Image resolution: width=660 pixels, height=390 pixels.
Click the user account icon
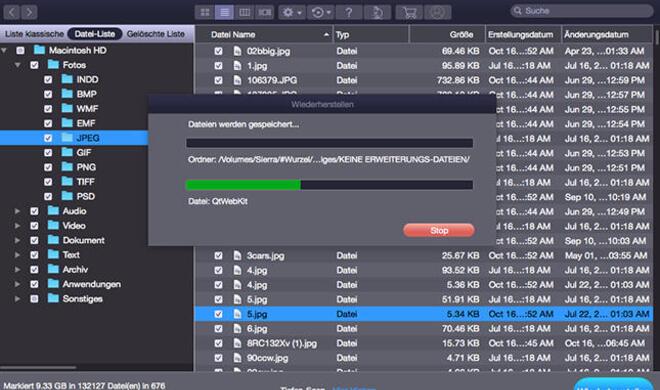point(438,12)
